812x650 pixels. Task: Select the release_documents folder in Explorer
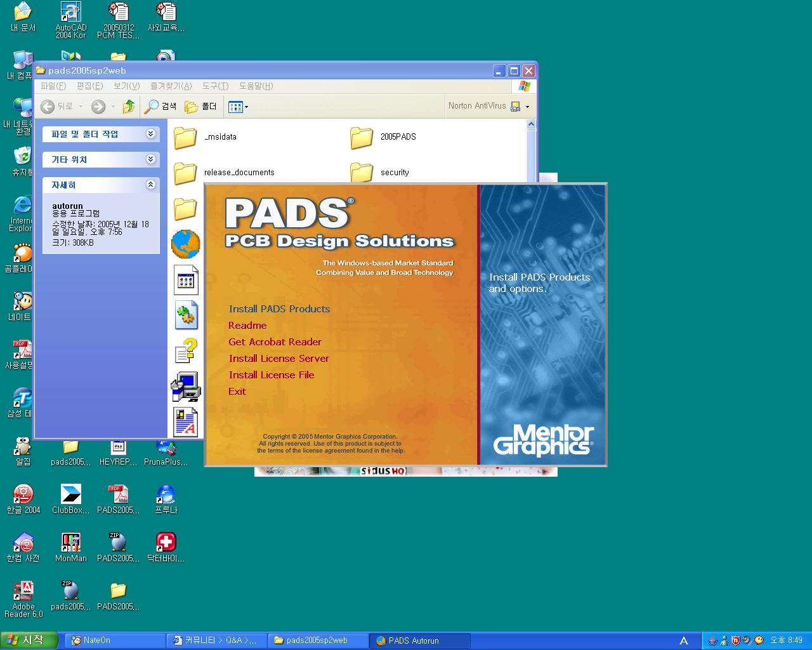coord(224,173)
